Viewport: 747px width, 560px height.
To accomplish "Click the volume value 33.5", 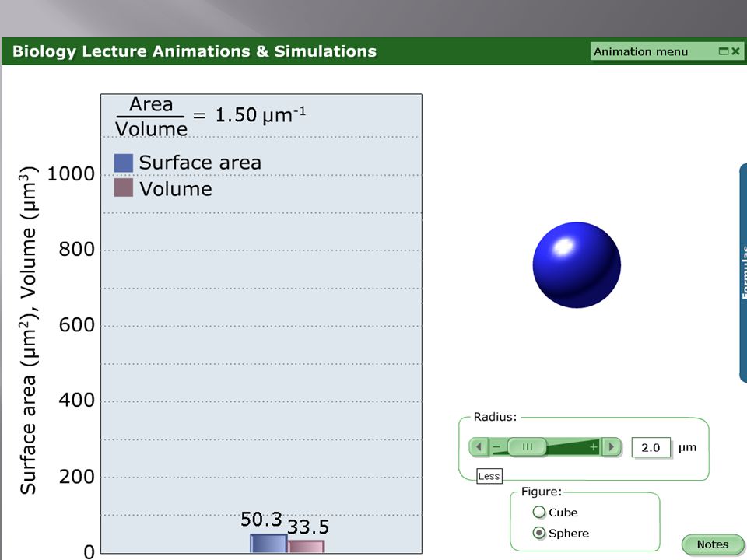I will [308, 527].
